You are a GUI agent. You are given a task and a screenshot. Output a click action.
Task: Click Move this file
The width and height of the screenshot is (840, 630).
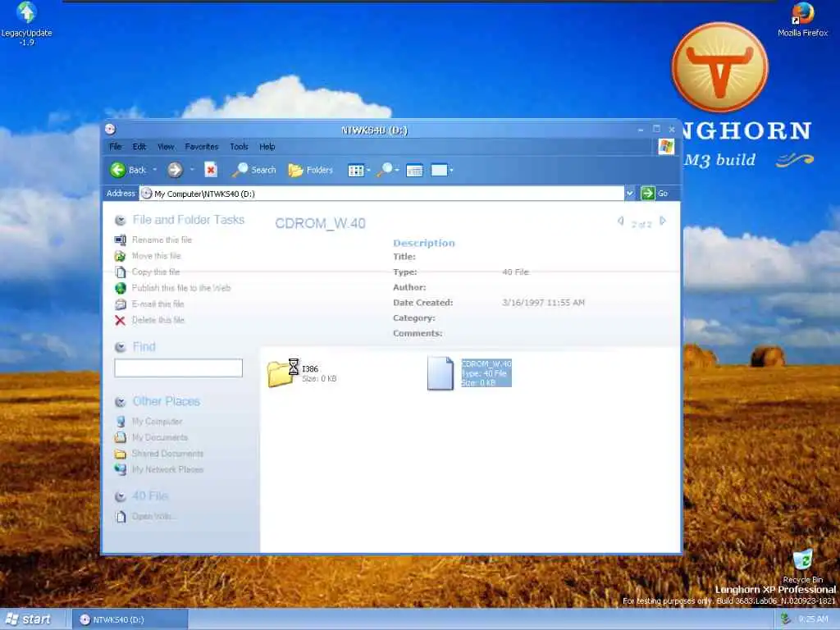point(157,256)
